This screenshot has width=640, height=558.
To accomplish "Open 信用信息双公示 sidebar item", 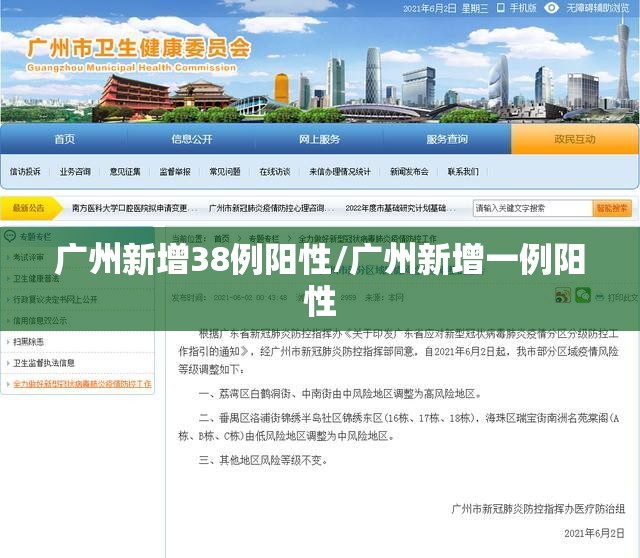I will (x=40, y=321).
